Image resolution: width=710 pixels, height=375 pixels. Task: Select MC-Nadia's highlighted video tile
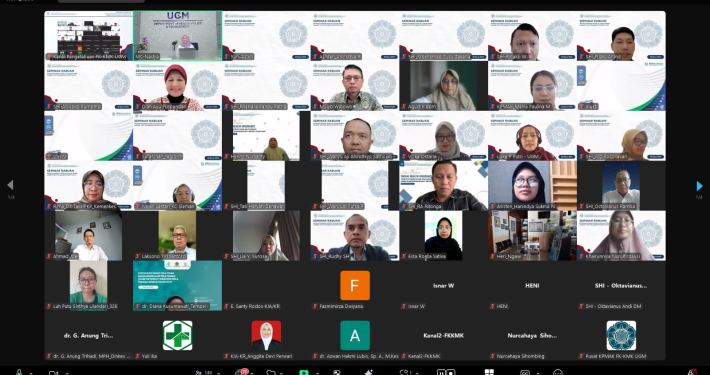click(178, 35)
